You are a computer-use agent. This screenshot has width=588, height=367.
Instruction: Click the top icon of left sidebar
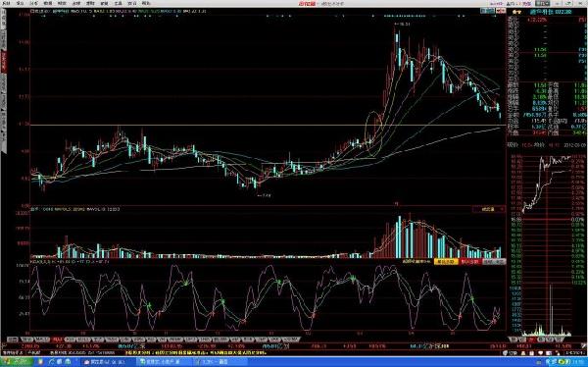click(4, 15)
